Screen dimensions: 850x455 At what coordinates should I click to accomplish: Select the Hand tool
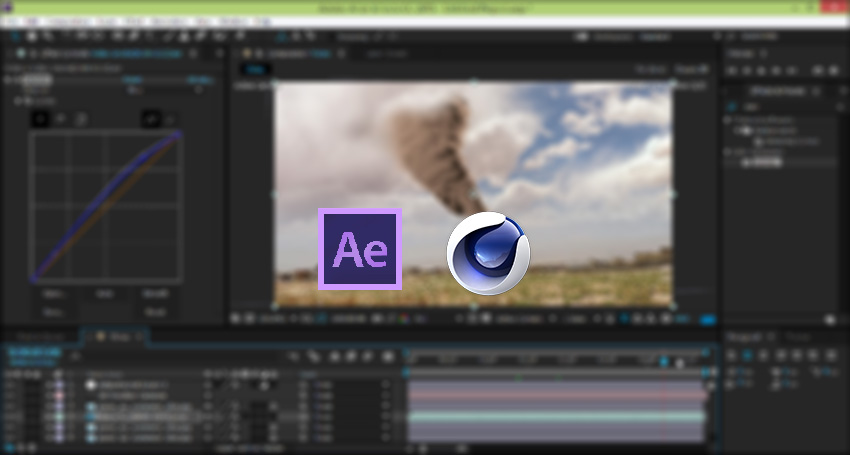(32, 36)
